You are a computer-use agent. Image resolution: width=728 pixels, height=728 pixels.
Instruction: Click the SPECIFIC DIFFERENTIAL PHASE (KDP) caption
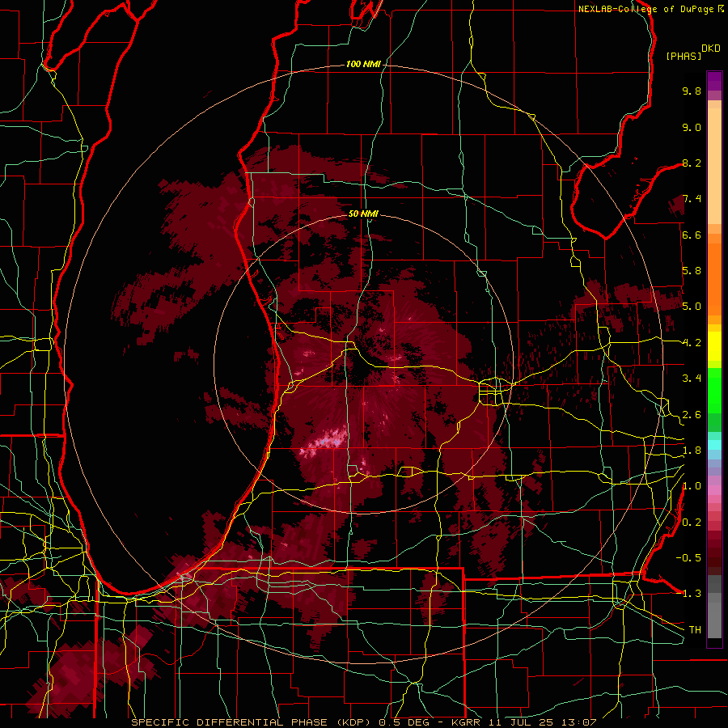(252, 722)
